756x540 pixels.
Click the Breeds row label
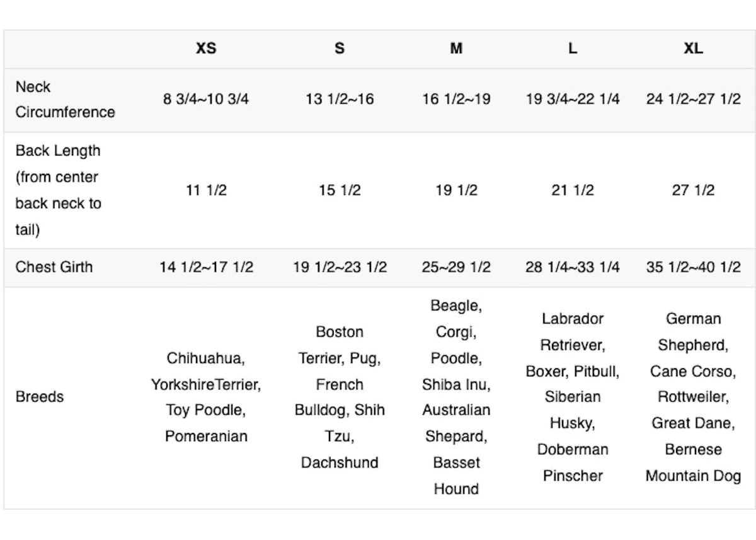click(x=40, y=397)
